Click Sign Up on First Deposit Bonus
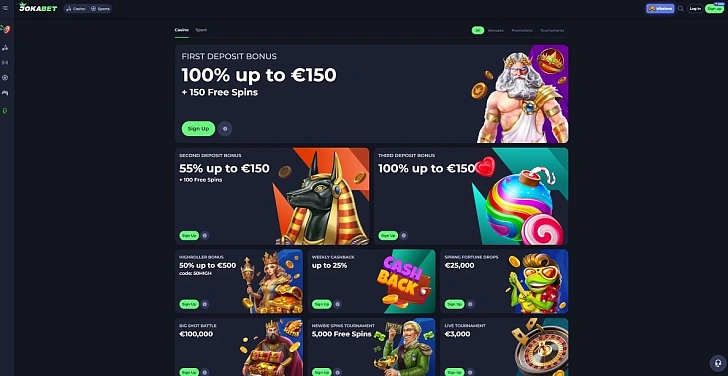Viewport: 728px width, 376px height. 198,129
